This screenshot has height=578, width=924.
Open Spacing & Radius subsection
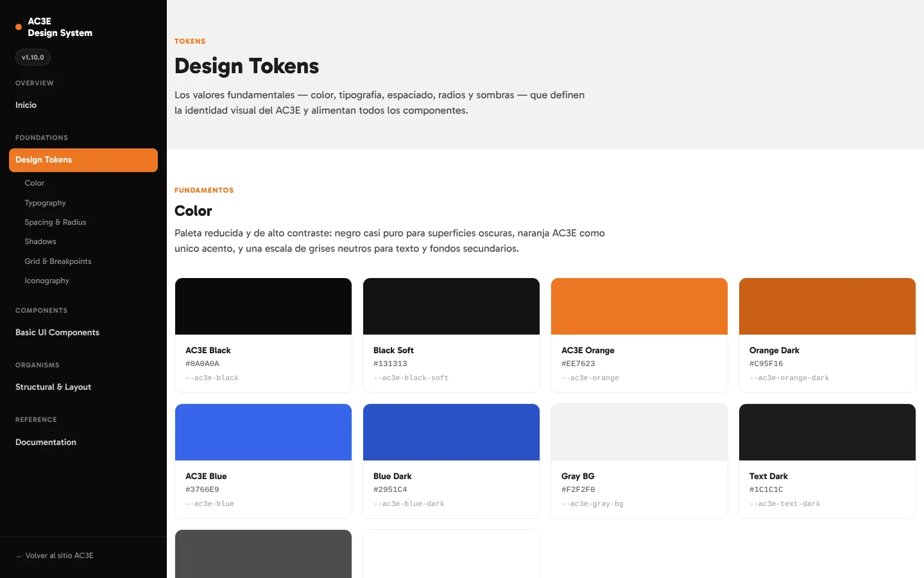(x=55, y=222)
